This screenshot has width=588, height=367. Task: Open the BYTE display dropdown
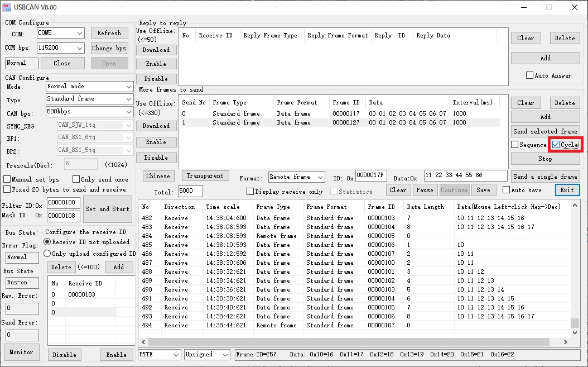tap(159, 354)
